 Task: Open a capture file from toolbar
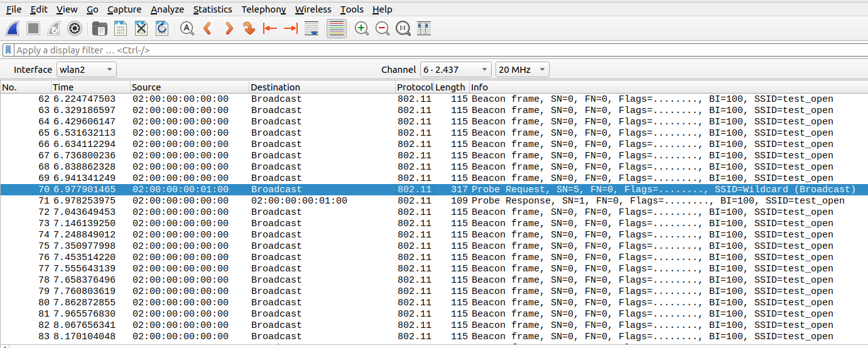pyautogui.click(x=99, y=28)
